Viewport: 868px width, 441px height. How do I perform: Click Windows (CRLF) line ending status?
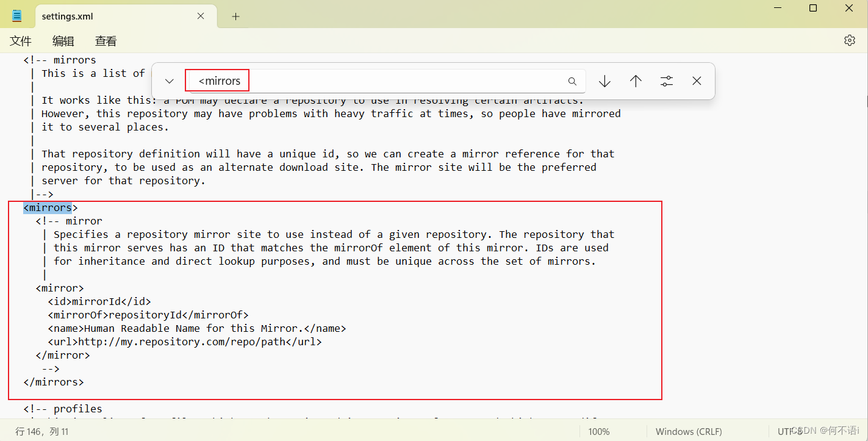click(689, 431)
